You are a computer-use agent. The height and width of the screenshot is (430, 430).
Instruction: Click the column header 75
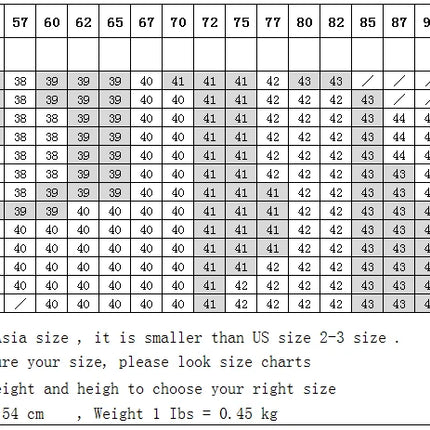[x=241, y=22]
